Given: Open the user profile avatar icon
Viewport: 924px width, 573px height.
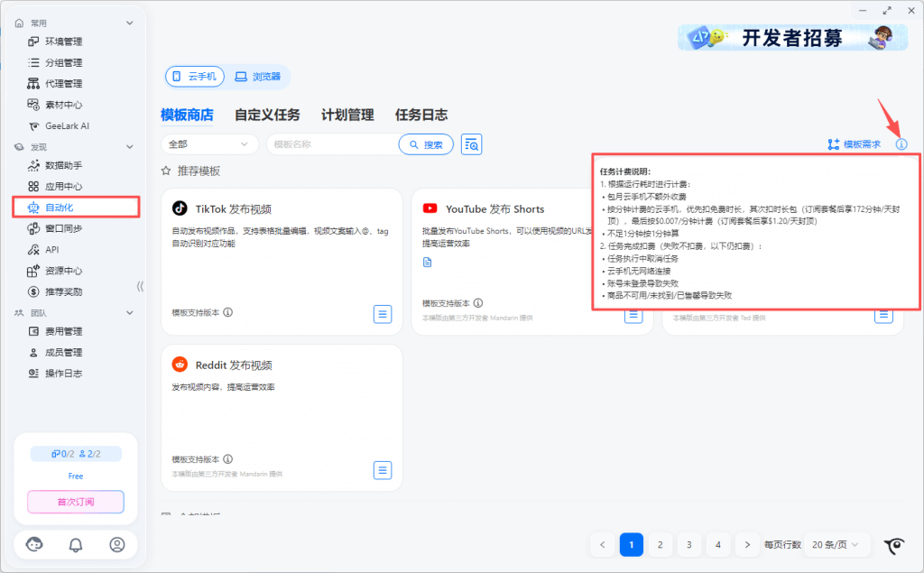Looking at the screenshot, I should (x=116, y=544).
